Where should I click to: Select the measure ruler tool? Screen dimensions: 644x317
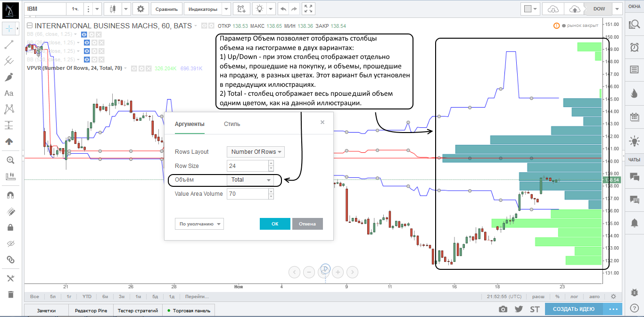(x=10, y=176)
